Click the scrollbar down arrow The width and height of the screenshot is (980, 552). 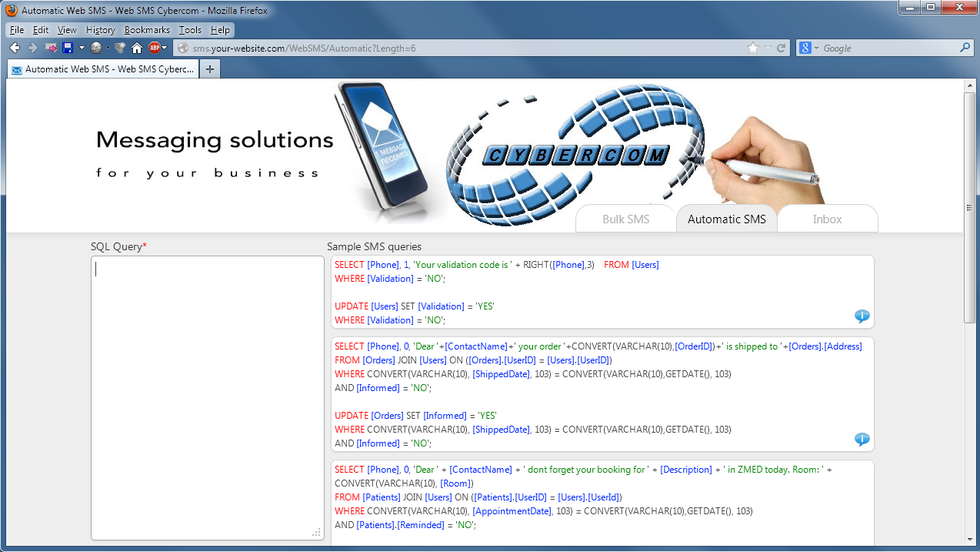[969, 540]
